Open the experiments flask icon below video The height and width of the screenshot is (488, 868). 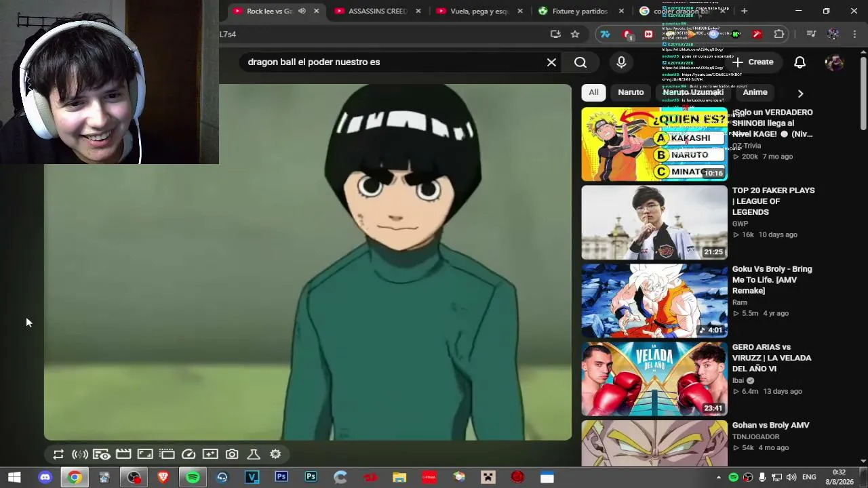[254, 454]
